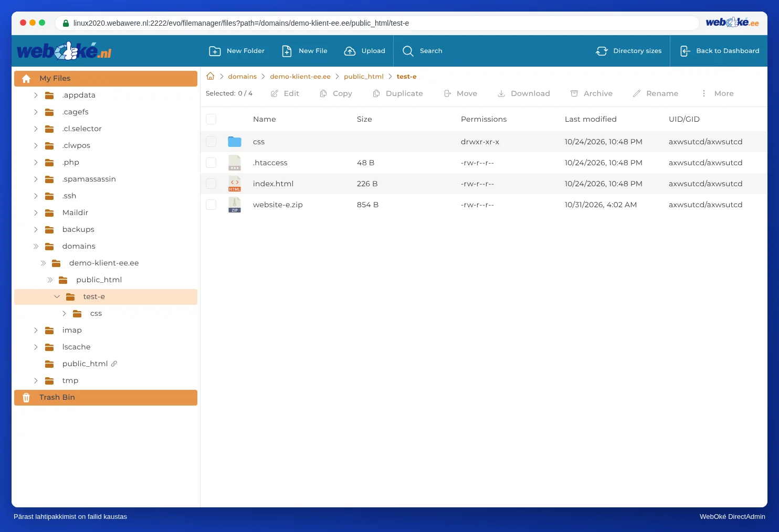Click the Archive toolbar action
The image size is (779, 532).
pos(592,93)
